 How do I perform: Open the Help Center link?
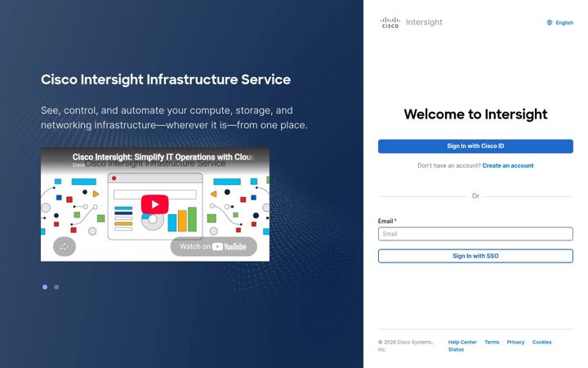pos(462,342)
